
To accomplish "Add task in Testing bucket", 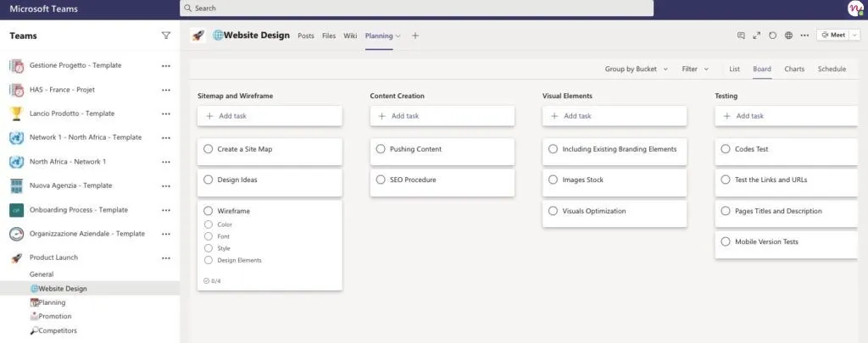I will [787, 116].
